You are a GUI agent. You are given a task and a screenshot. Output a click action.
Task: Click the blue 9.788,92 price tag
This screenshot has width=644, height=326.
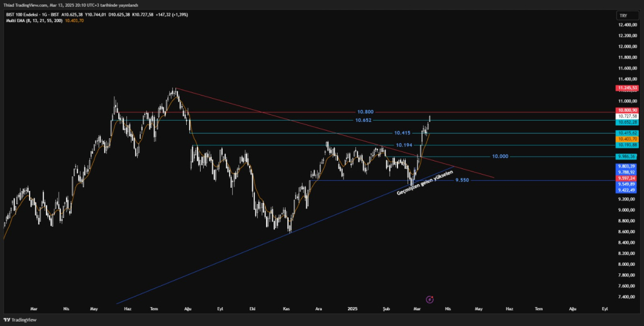pyautogui.click(x=627, y=172)
